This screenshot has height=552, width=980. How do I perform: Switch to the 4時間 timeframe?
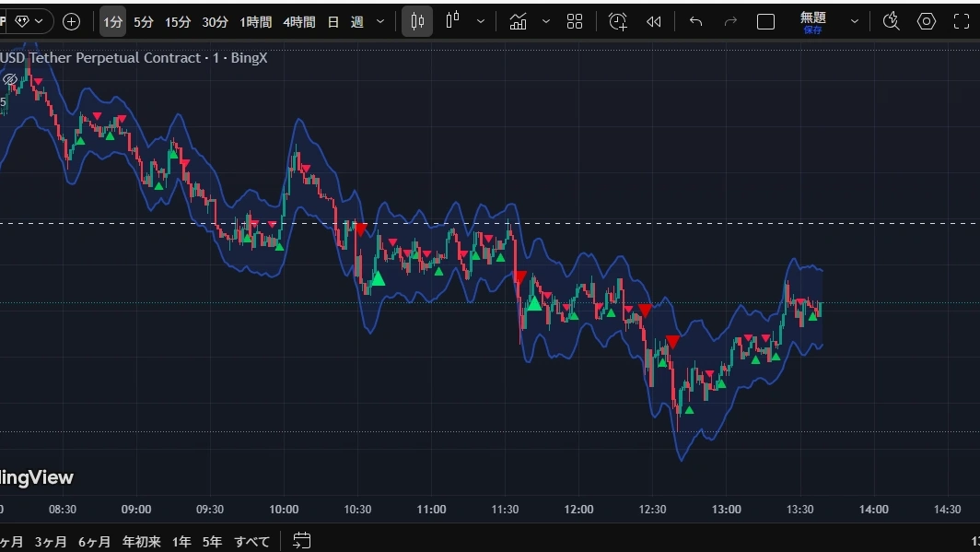[x=298, y=21]
